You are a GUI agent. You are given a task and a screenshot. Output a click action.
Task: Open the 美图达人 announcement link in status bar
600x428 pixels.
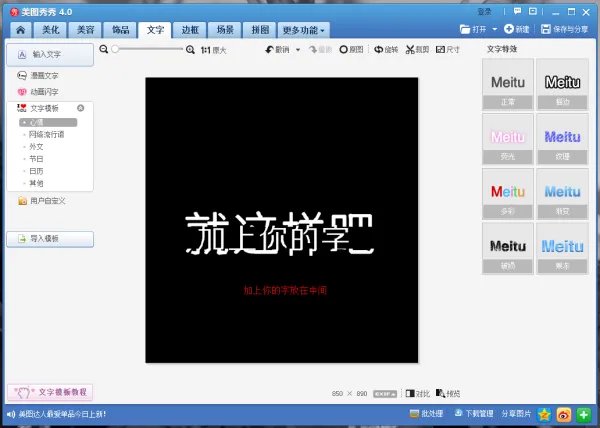pos(62,414)
